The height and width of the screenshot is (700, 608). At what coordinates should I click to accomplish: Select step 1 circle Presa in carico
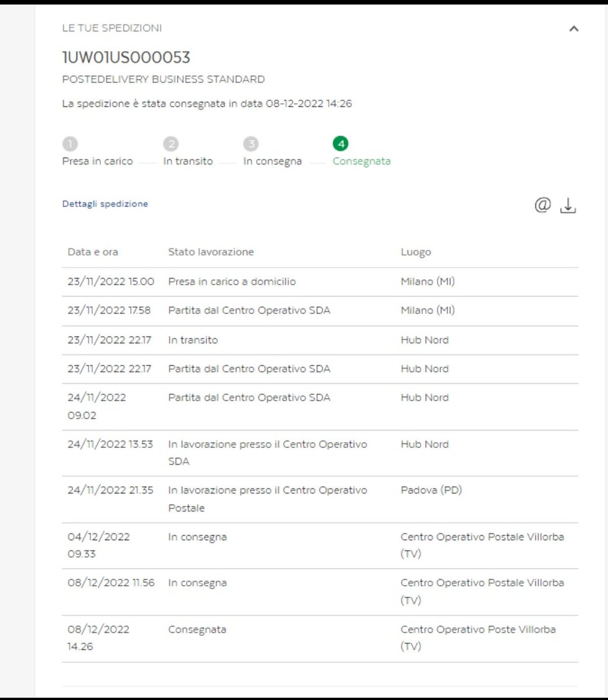pyautogui.click(x=70, y=143)
